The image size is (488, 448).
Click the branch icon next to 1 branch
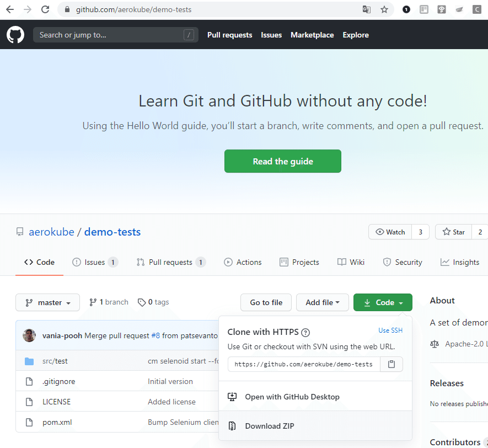[x=93, y=302]
